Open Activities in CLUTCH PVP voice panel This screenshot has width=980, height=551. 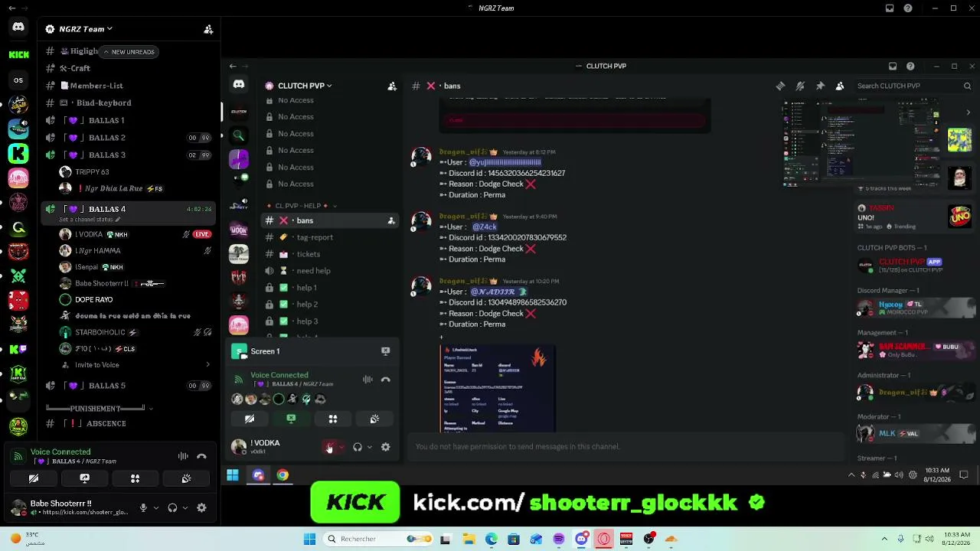click(x=333, y=419)
